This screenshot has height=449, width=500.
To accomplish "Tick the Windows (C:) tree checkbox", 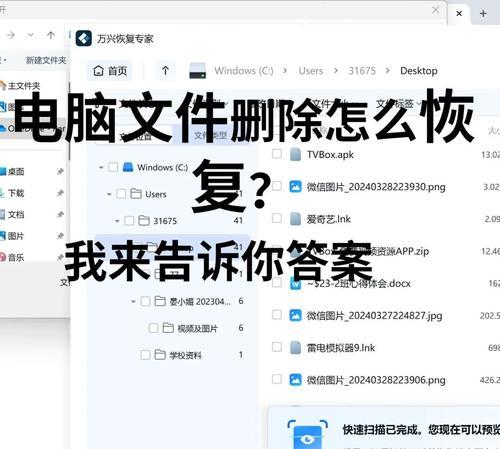I will coord(113,167).
